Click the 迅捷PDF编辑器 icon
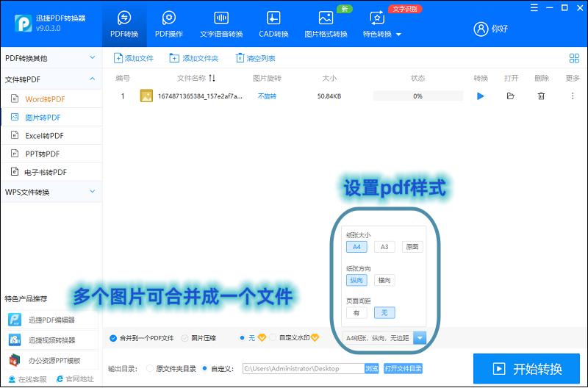 (x=15, y=320)
